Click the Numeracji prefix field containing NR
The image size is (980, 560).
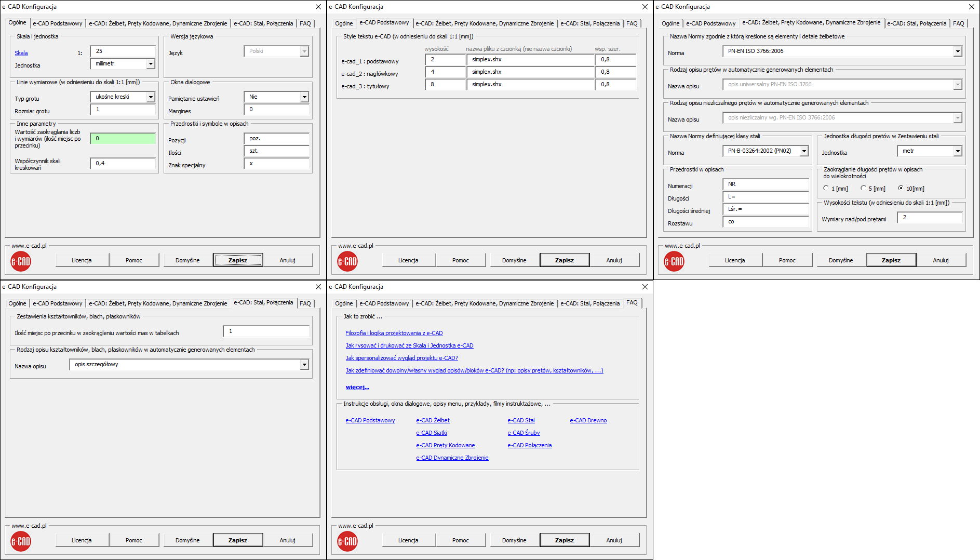click(x=766, y=184)
